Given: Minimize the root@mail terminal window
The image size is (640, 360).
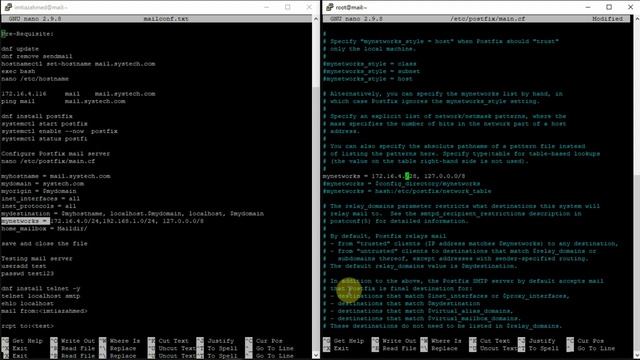Looking at the screenshot, I should click(588, 7).
